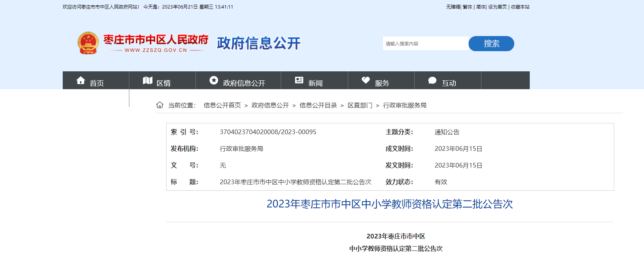Click the star badge icon beside 政府信息公开
This screenshot has height=259, width=644.
214,80
